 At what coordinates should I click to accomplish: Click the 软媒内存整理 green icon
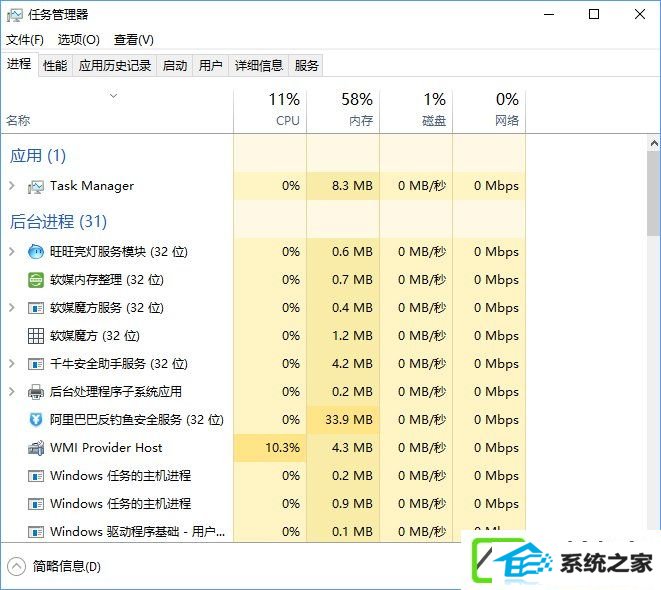point(35,280)
